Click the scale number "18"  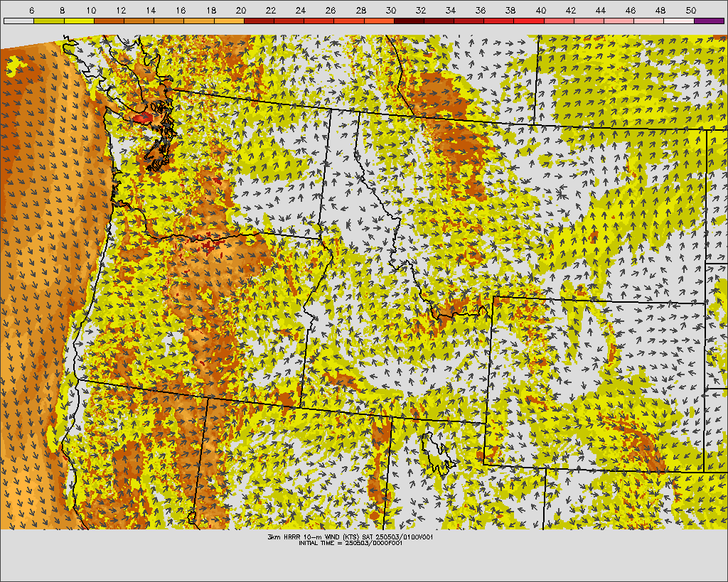[x=211, y=11]
